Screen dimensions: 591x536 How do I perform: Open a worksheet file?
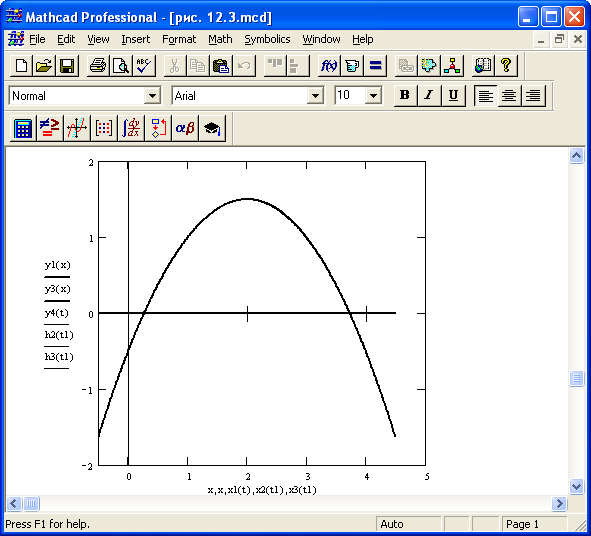click(44, 66)
